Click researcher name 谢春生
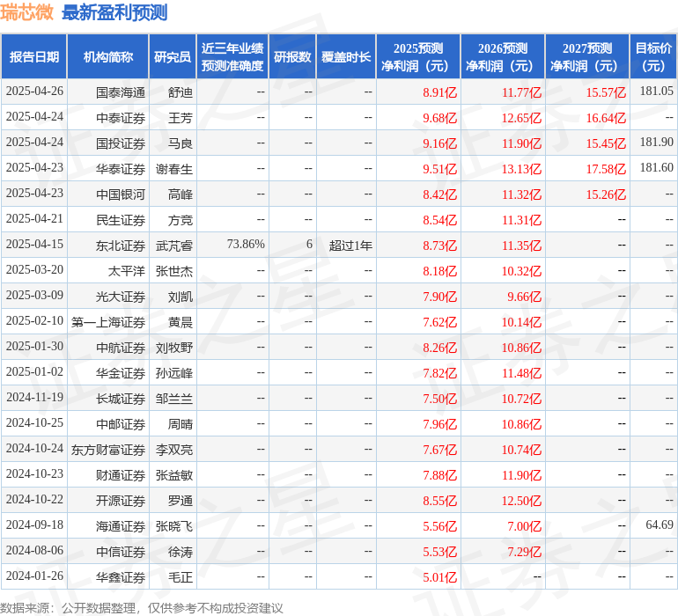This screenshot has height=616, width=678. pos(174,169)
